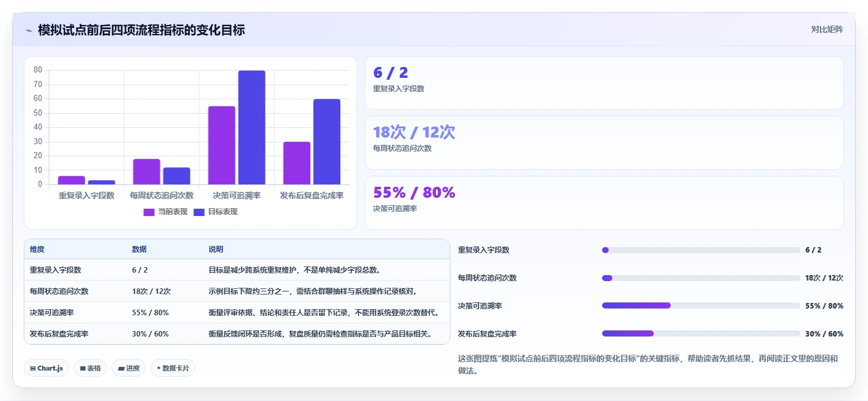
Task: Select the 决策可追溯率 cell in the table
Action: pos(52,312)
